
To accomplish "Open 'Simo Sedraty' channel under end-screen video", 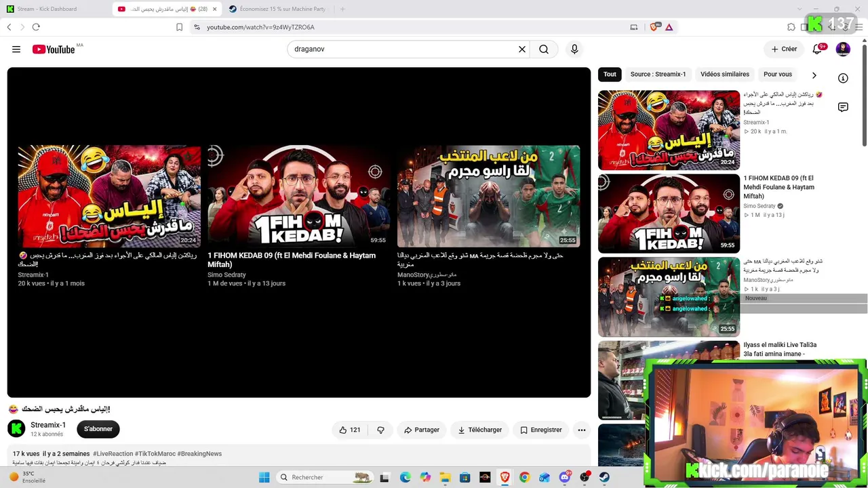I will pyautogui.click(x=226, y=274).
